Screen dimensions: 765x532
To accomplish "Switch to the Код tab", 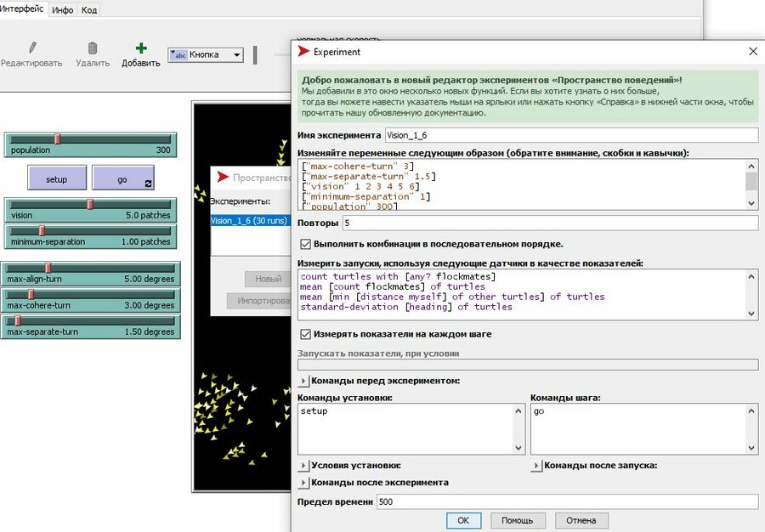I will [89, 10].
